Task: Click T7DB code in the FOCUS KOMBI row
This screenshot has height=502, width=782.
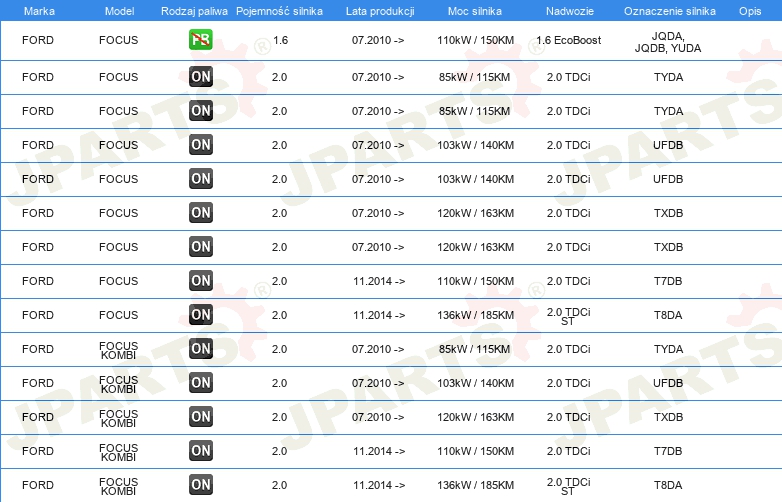Action: click(668, 451)
